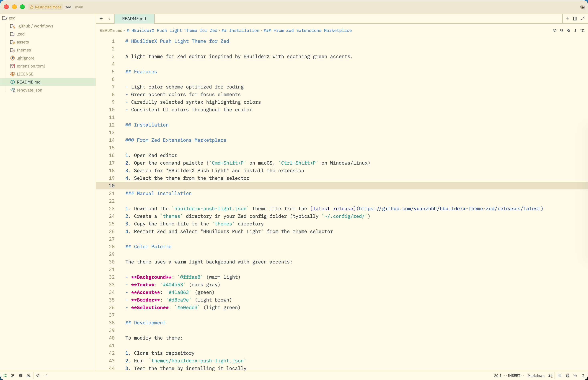
Task: Click the Installation breadcrumb segment
Action: pyautogui.click(x=241, y=30)
